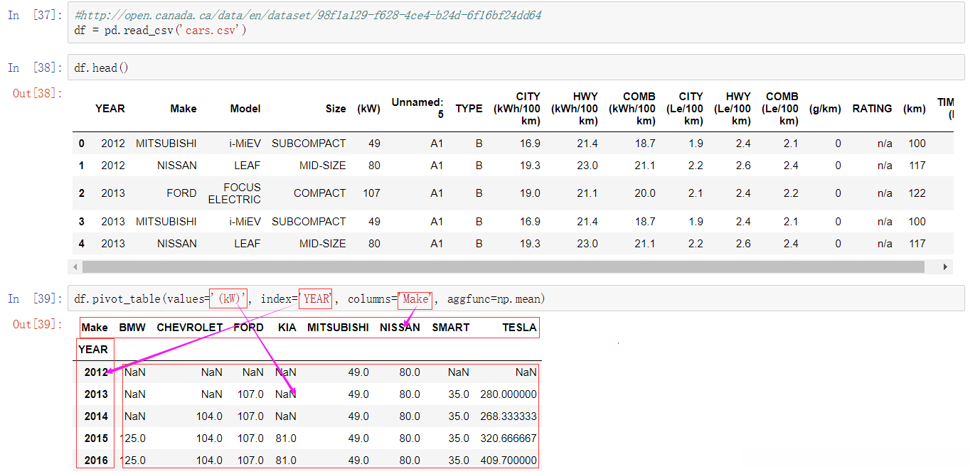980x474 pixels.
Task: Select the FOCUS ELECTRIC model cell
Action: pyautogui.click(x=234, y=193)
